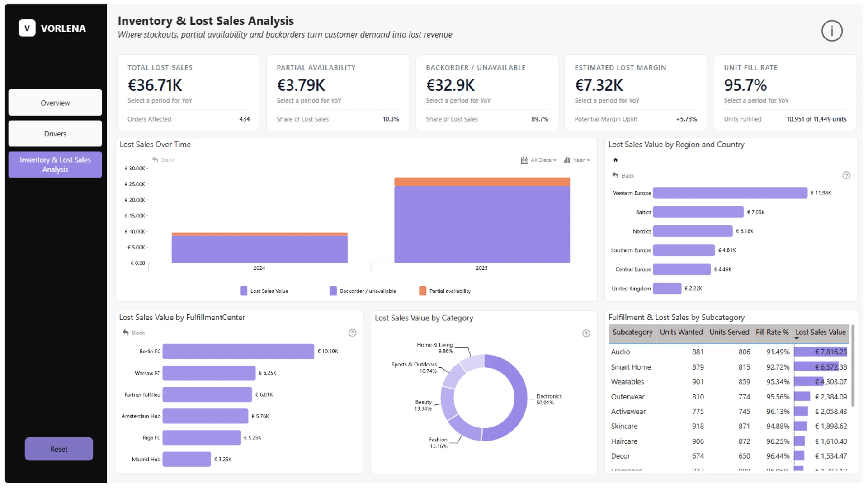Screen dimensions: 868x488
Task: Click the €36.71K Total Lost Sales value
Action: pyautogui.click(x=155, y=85)
